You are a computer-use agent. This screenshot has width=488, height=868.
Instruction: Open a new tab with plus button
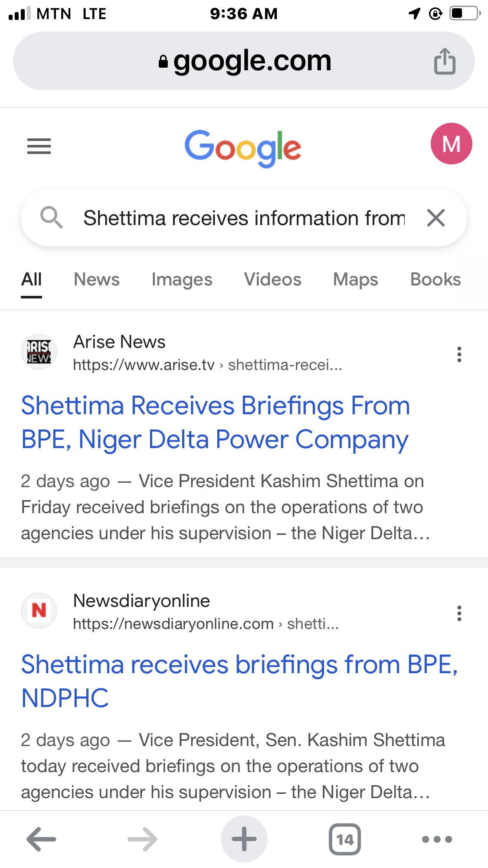(x=244, y=839)
